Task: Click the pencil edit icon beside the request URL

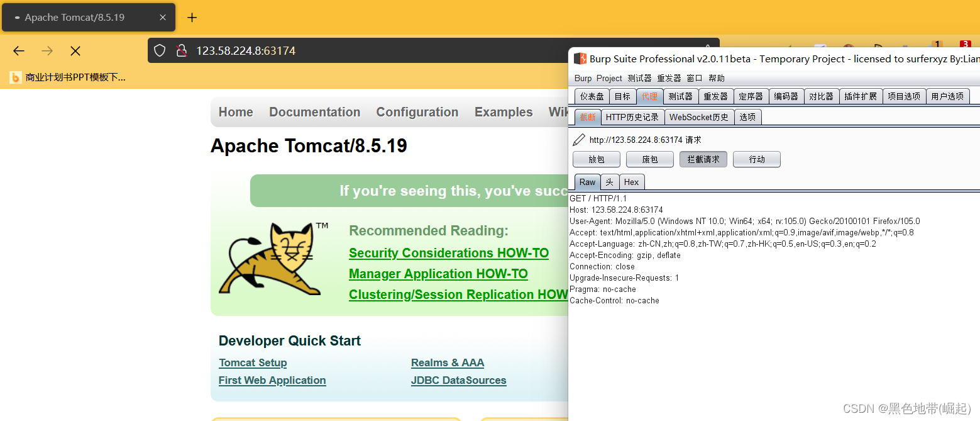Action: coord(579,139)
